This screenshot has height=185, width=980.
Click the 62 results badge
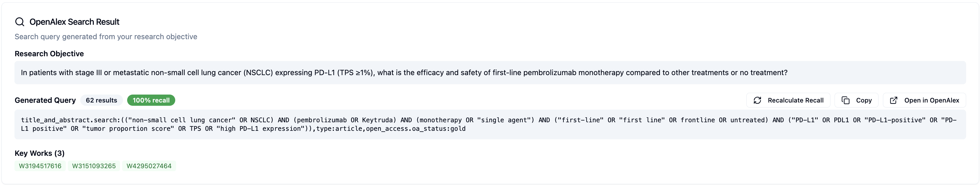pyautogui.click(x=101, y=100)
